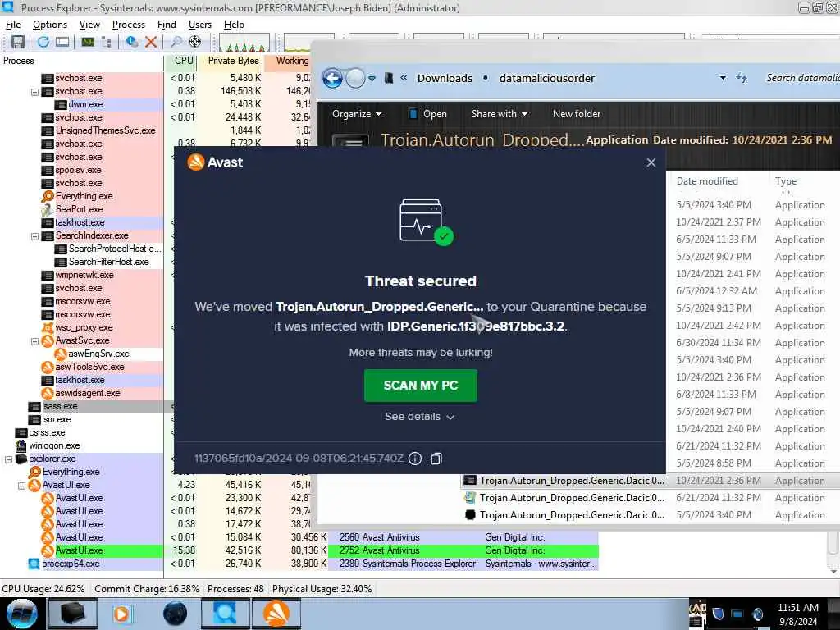Click the Explorer search box

[802, 78]
